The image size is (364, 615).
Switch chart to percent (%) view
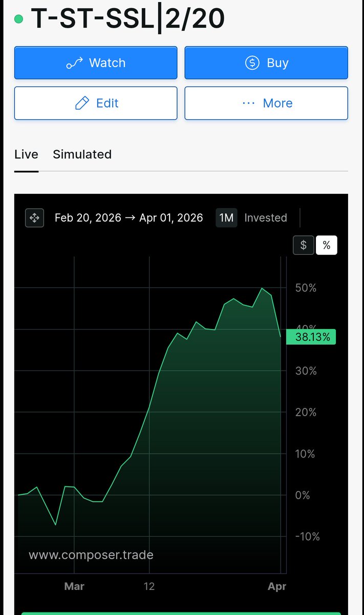coord(327,245)
